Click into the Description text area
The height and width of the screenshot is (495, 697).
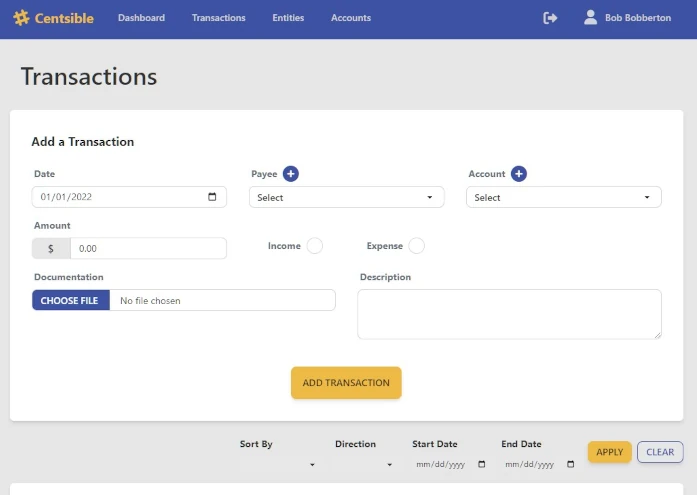(509, 314)
